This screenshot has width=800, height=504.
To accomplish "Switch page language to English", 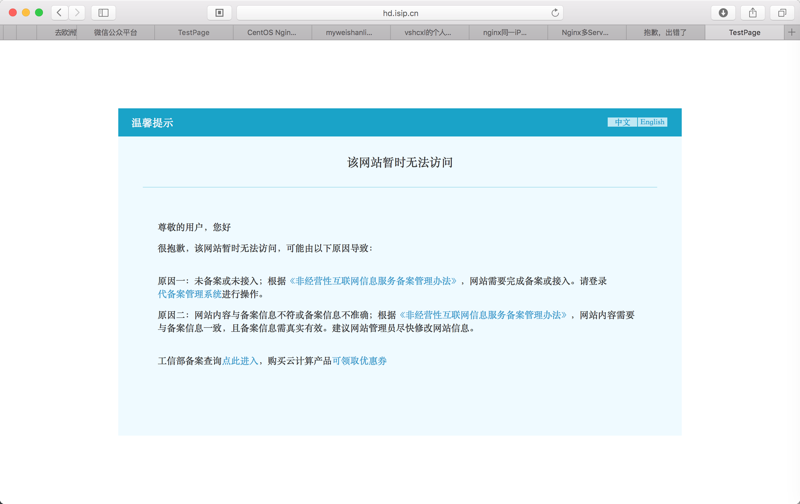I will click(x=652, y=122).
